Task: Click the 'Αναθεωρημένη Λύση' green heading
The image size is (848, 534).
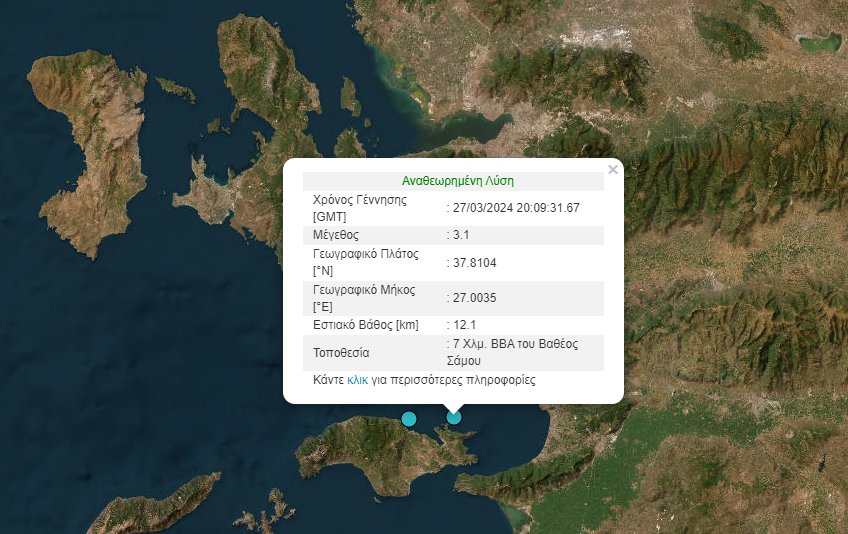Action: [x=457, y=181]
